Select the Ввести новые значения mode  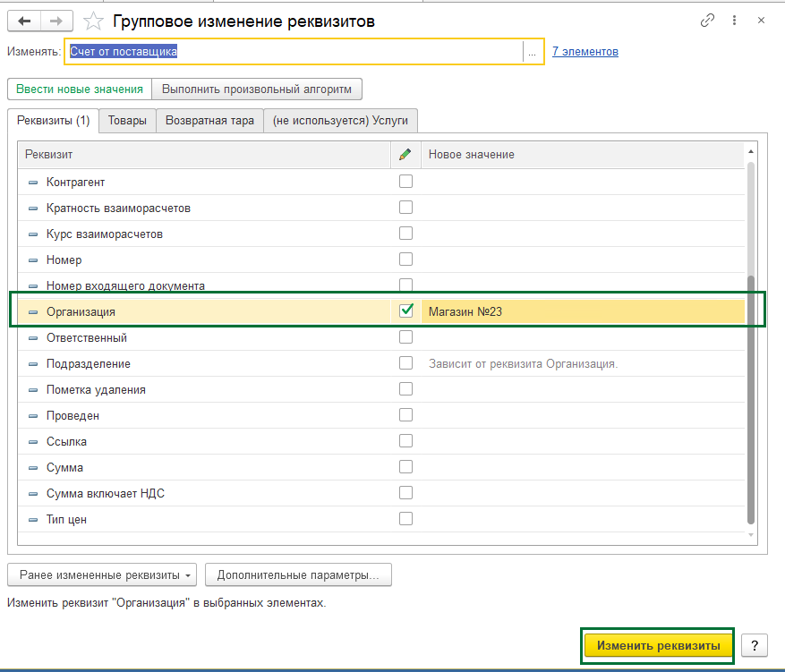point(80,89)
